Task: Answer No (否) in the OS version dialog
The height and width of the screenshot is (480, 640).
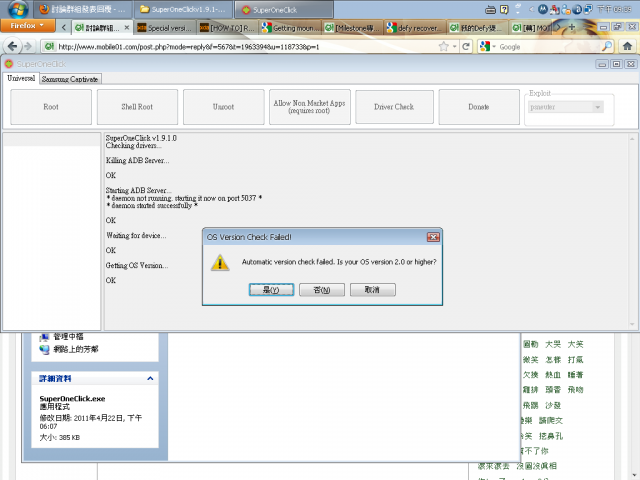Action: (x=322, y=290)
